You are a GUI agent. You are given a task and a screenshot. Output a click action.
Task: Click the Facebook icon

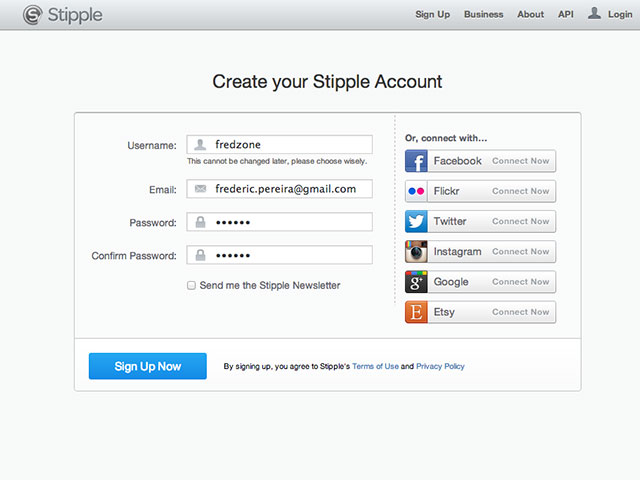[x=416, y=161]
